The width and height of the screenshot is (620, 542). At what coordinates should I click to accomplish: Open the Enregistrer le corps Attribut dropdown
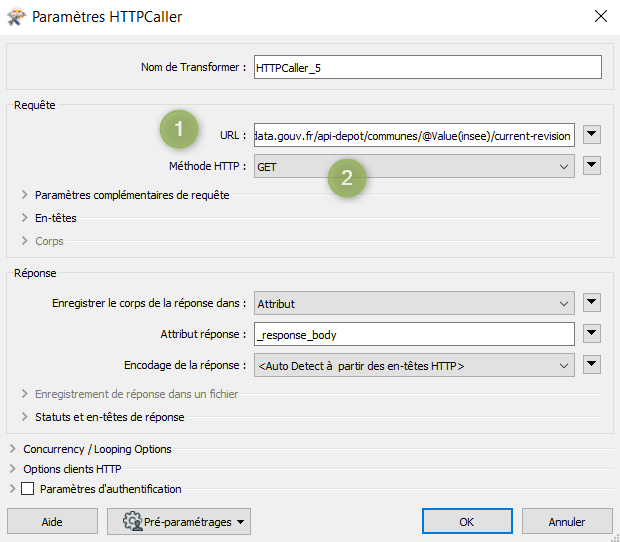tap(414, 303)
